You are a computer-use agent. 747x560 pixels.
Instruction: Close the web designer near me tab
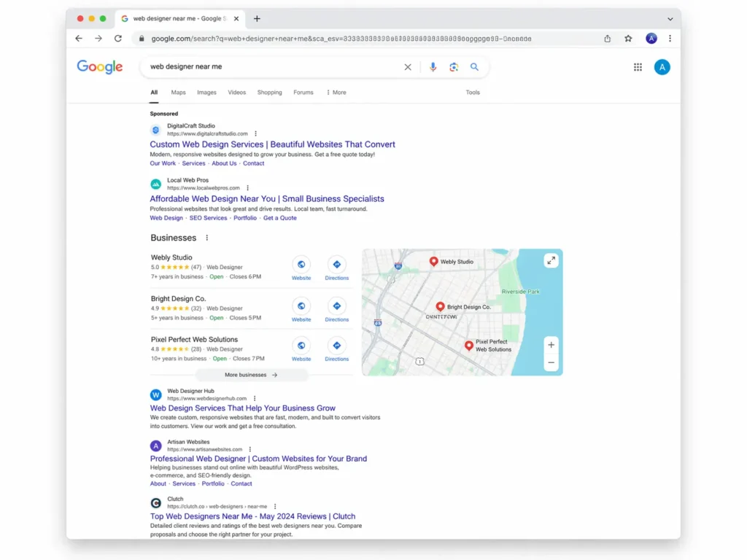[236, 18]
